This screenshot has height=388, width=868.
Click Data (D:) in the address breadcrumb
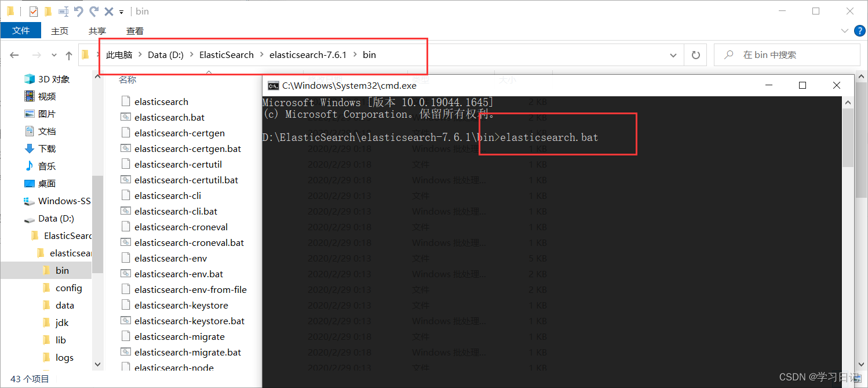166,55
